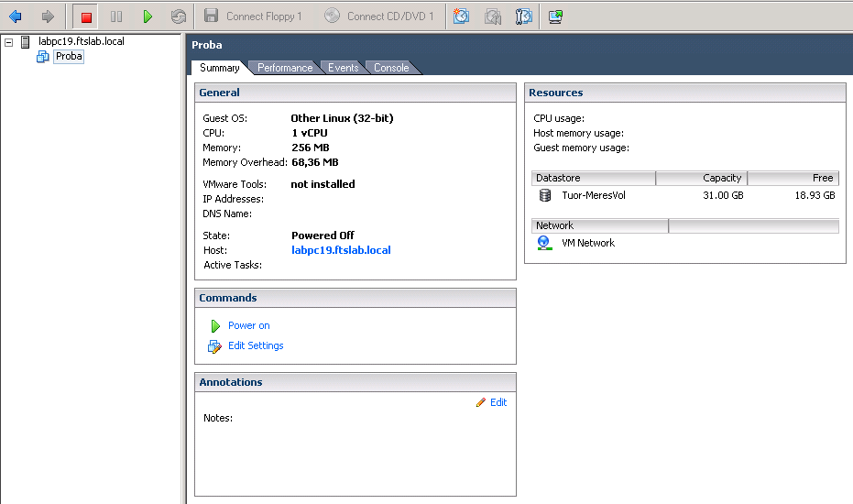
Task: Click the 256 MB memory value
Action: click(x=310, y=148)
